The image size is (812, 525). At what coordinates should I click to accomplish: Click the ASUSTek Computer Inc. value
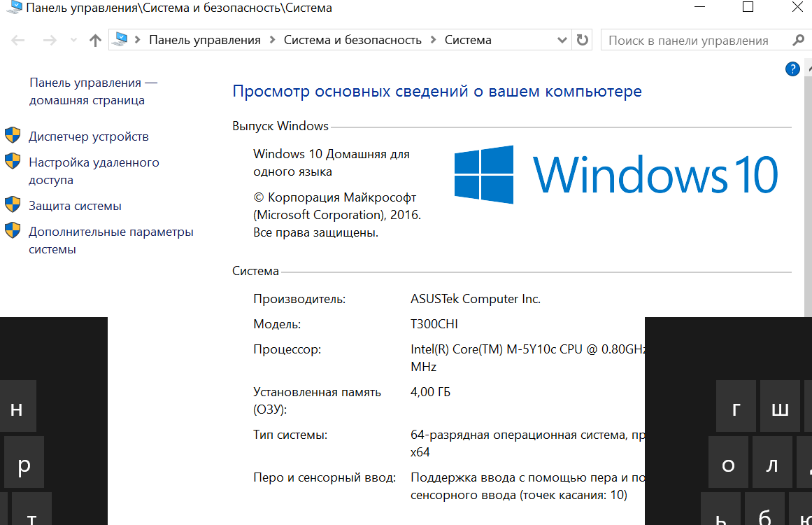coord(476,299)
